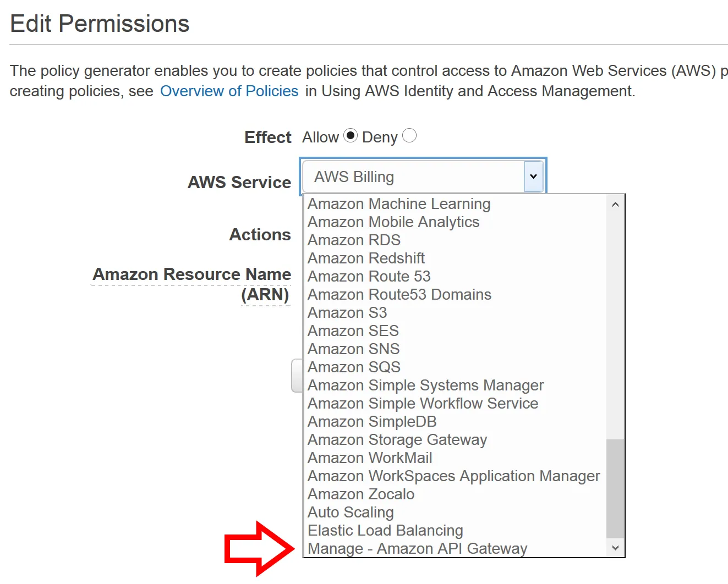Click the dropdown list scrollbar thumb
Viewport: 728px width, 584px height.
(x=615, y=488)
